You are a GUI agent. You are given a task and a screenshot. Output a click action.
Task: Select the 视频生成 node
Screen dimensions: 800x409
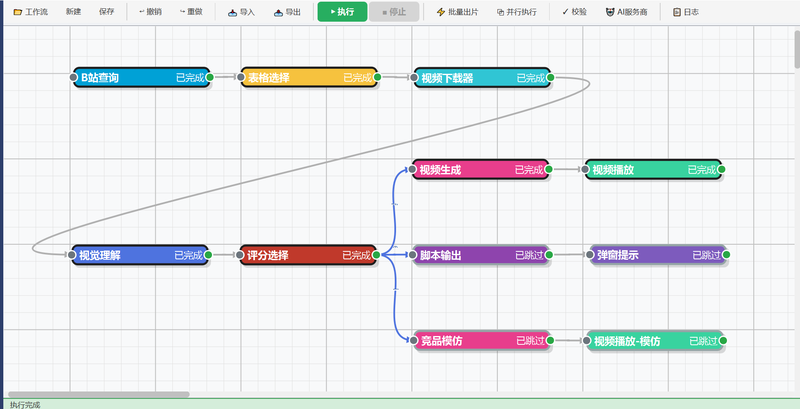pos(481,169)
